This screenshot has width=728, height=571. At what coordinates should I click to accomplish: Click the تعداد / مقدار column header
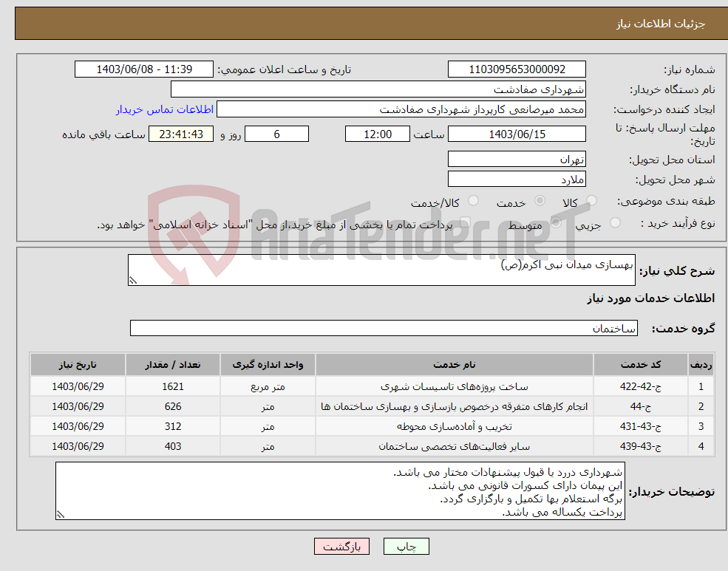tap(173, 365)
